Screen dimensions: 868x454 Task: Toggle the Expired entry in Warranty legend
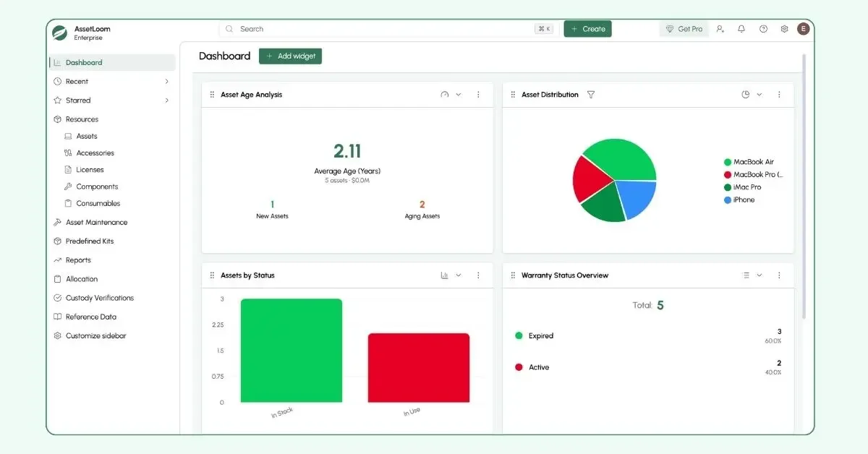[x=541, y=335]
